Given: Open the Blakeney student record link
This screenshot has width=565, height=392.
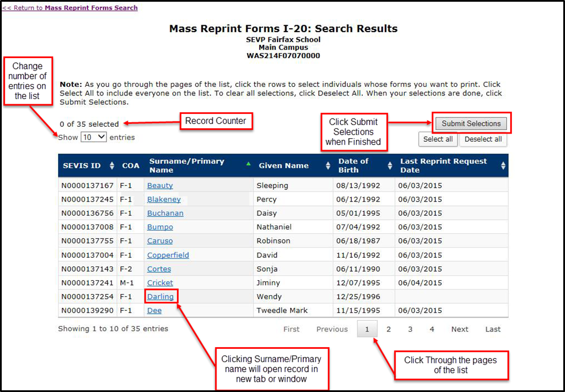Looking at the screenshot, I should point(164,199).
